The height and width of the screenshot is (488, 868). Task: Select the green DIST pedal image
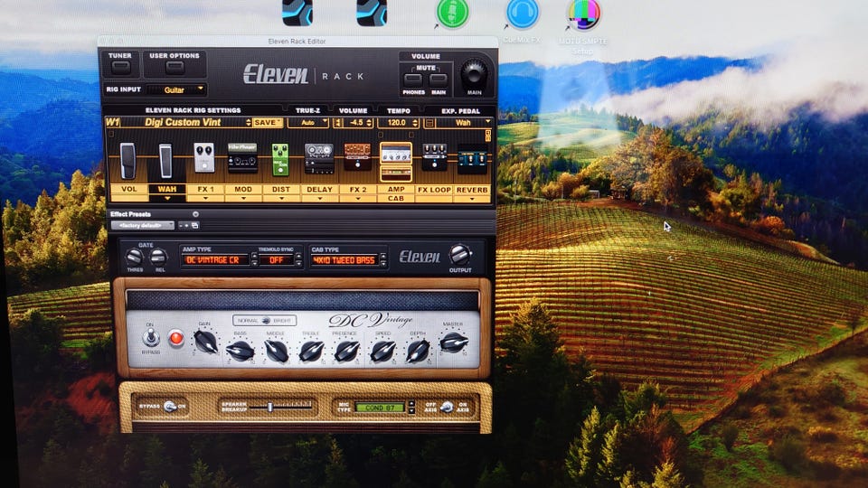(280, 159)
